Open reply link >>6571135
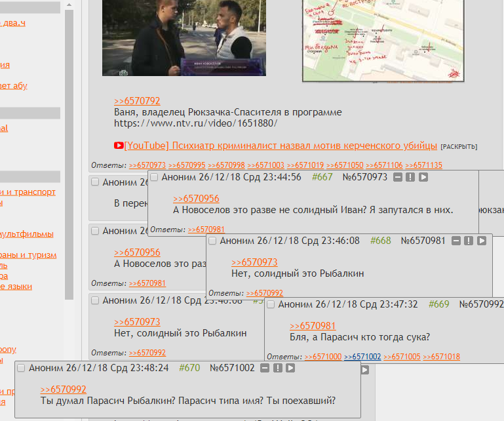Viewport: 504px width, 421px height. coord(424,165)
